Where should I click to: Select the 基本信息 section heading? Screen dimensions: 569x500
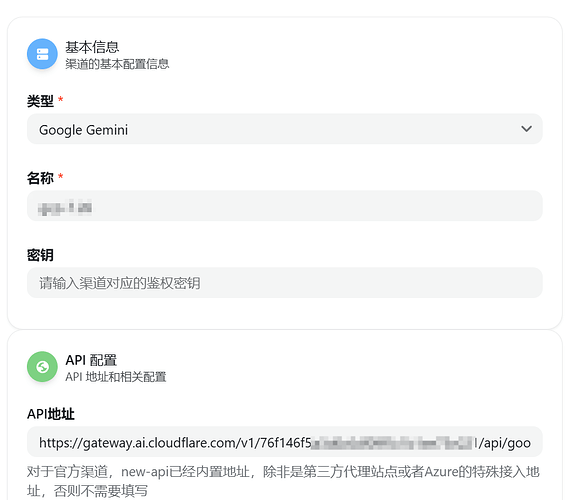92,47
